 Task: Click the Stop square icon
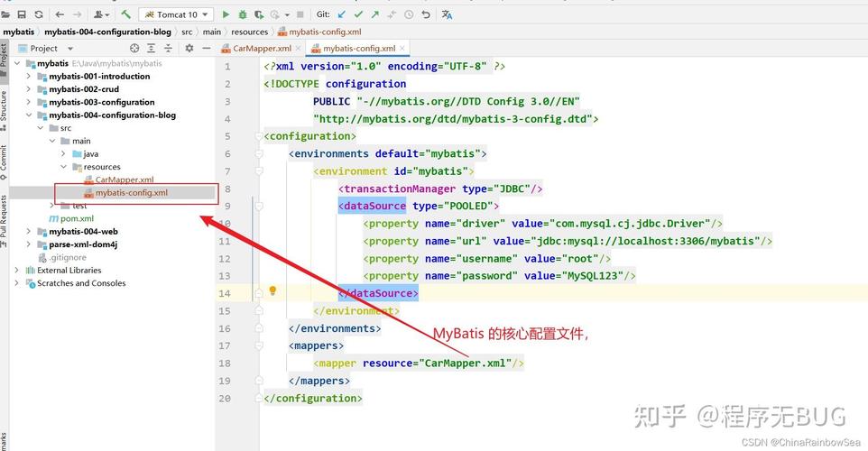click(300, 14)
